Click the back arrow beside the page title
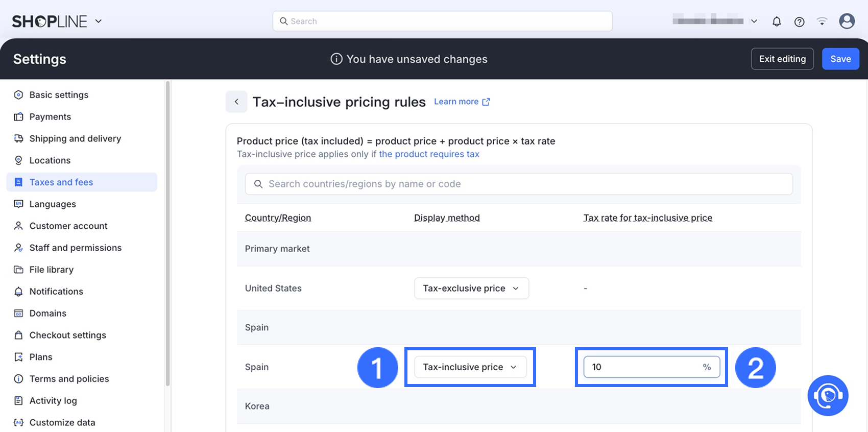The width and height of the screenshot is (868, 432). point(236,102)
